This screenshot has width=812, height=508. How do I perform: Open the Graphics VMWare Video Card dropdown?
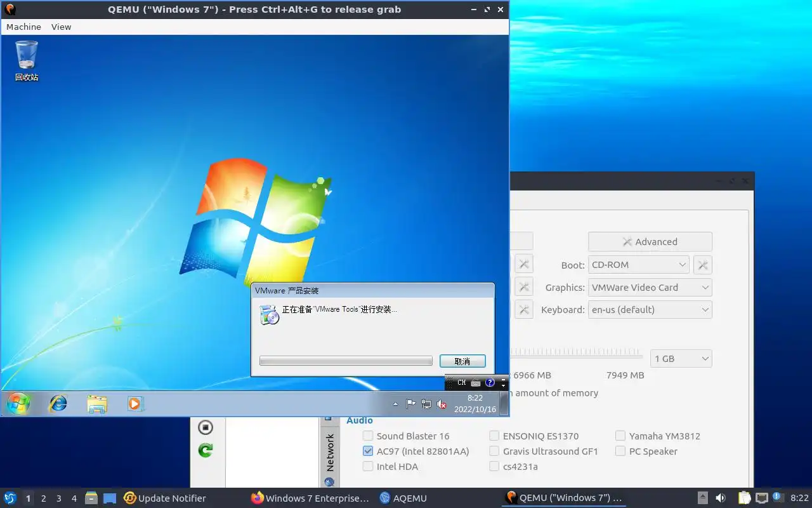click(x=650, y=288)
